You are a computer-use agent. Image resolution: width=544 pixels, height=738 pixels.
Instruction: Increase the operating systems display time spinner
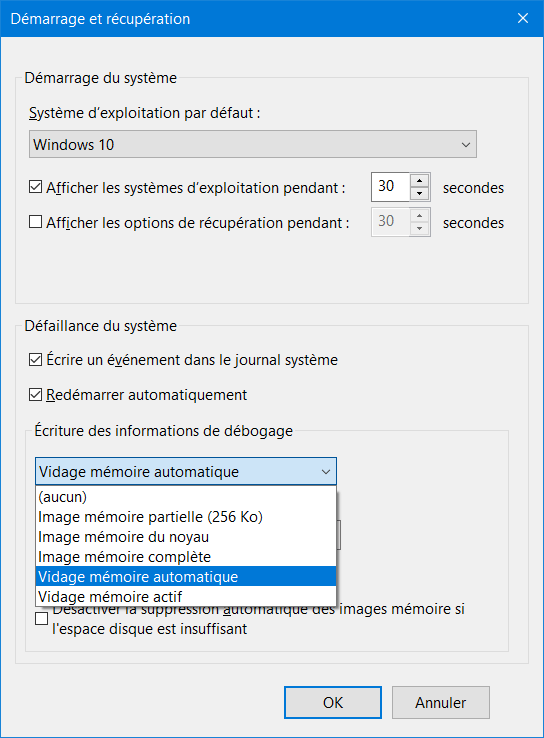[419, 181]
